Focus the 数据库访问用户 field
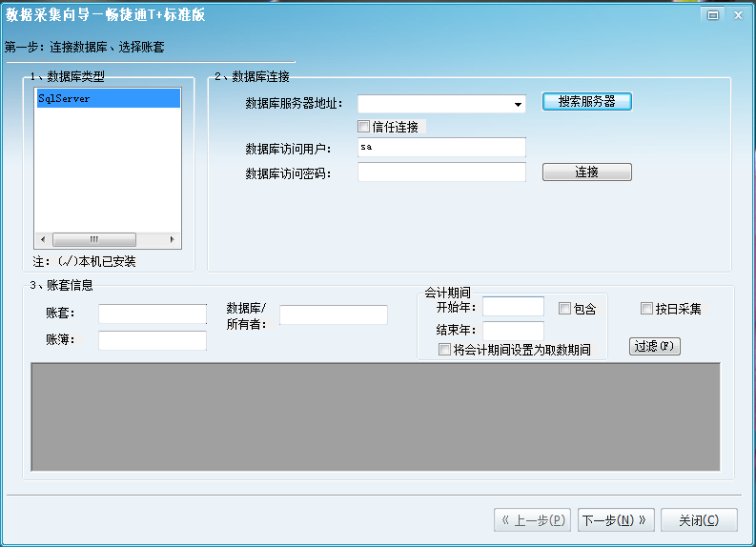Viewport: 756px width, 547px height. [441, 148]
